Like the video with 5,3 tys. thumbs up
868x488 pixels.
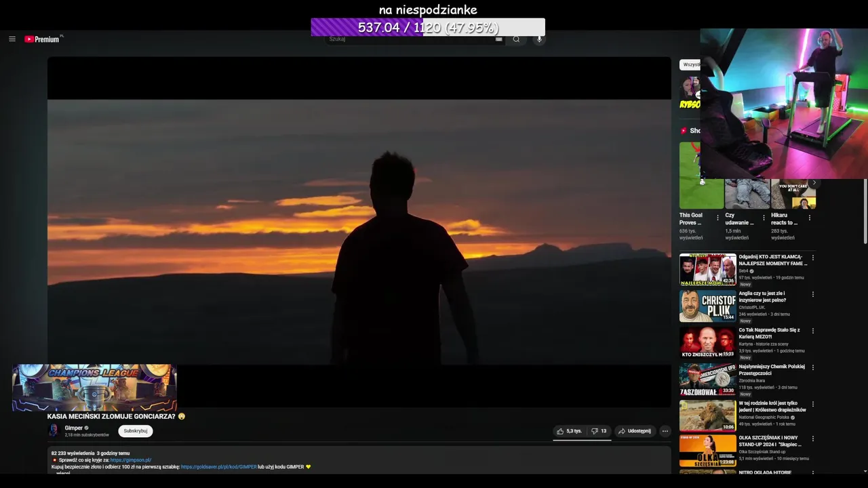(x=569, y=431)
